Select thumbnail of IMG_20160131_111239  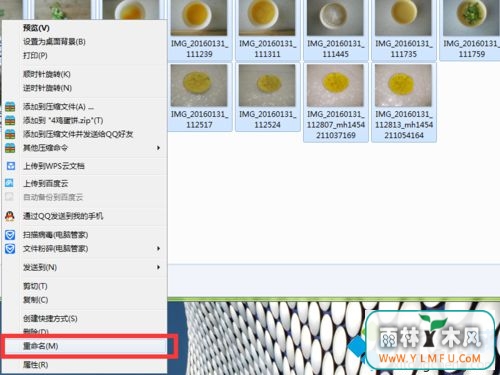199,18
